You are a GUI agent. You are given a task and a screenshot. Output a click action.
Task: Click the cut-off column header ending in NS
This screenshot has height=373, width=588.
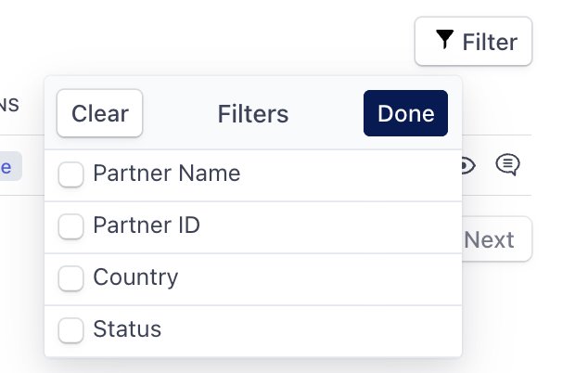[x=9, y=106]
